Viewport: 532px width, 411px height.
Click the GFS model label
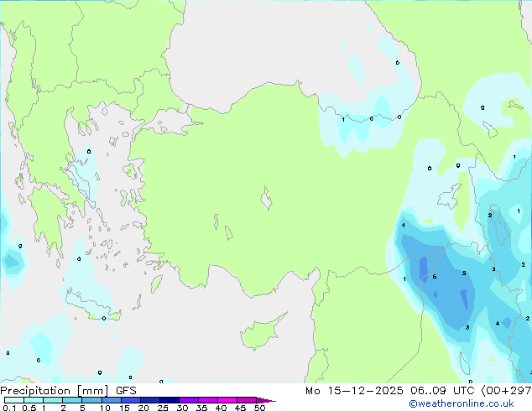pyautogui.click(x=126, y=391)
